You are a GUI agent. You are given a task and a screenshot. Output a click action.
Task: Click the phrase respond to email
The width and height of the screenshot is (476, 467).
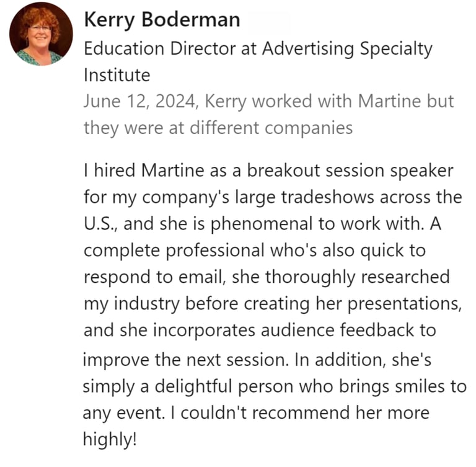point(155,277)
